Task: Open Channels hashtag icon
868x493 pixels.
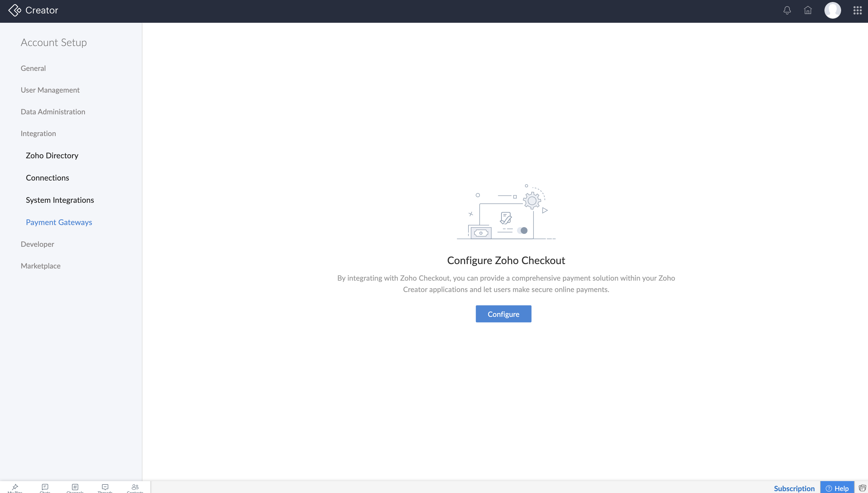Action: click(x=75, y=488)
